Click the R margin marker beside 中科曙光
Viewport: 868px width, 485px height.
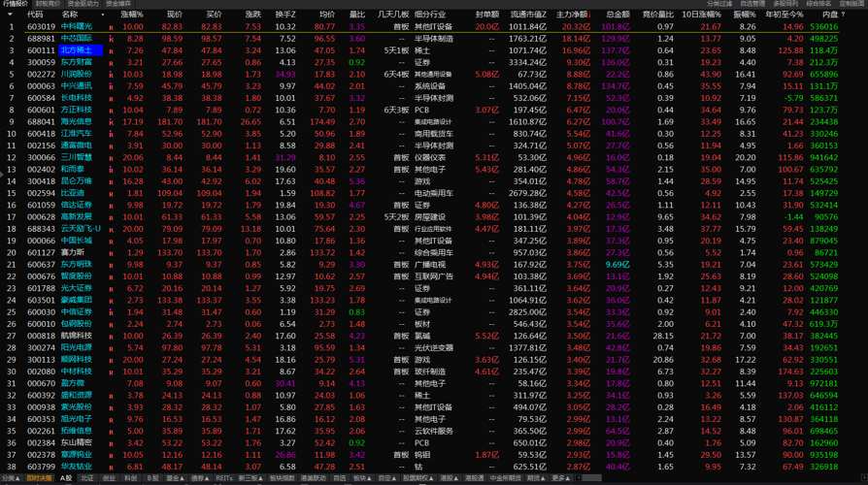pos(112,27)
